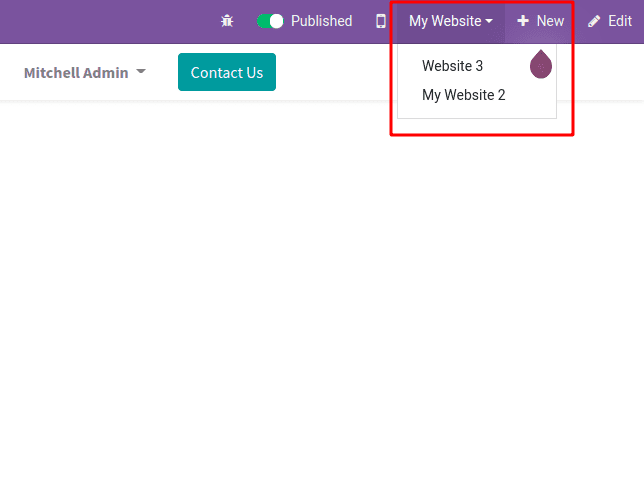The image size is (644, 487).
Task: Toggle the Published switch off
Action: (270, 21)
